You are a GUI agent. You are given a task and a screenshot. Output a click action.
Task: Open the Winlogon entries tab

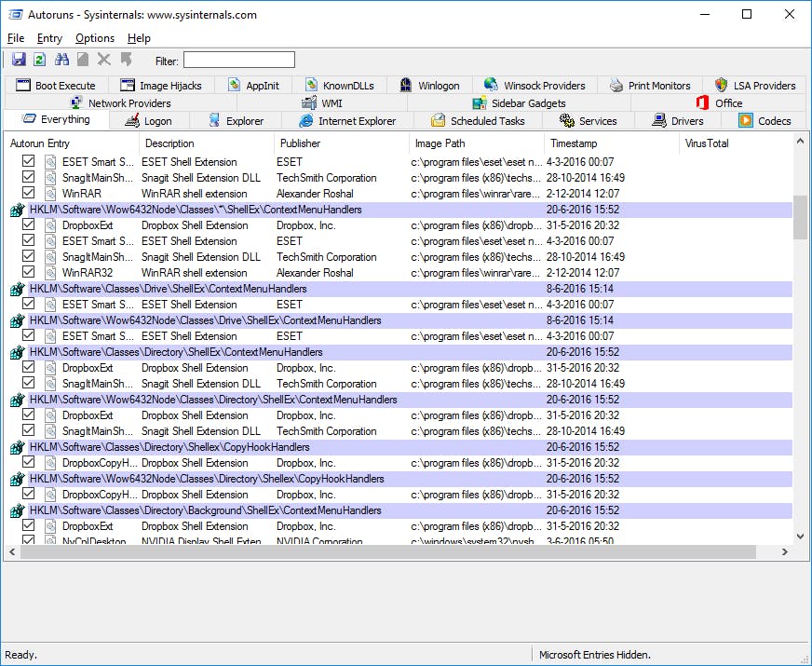(430, 84)
